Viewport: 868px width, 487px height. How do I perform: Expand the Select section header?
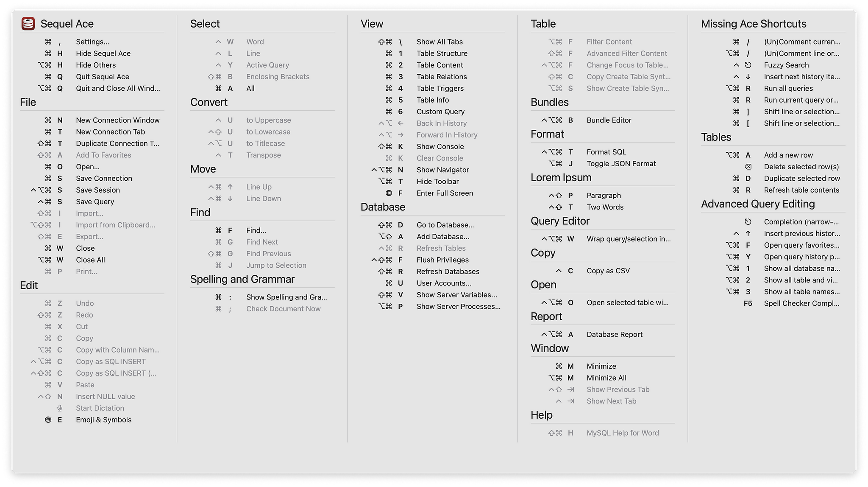tap(204, 23)
